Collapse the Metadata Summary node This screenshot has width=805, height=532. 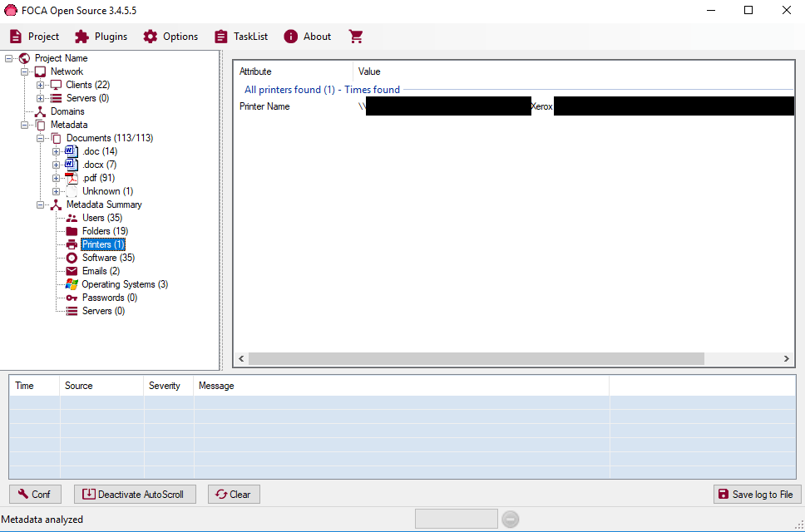41,204
